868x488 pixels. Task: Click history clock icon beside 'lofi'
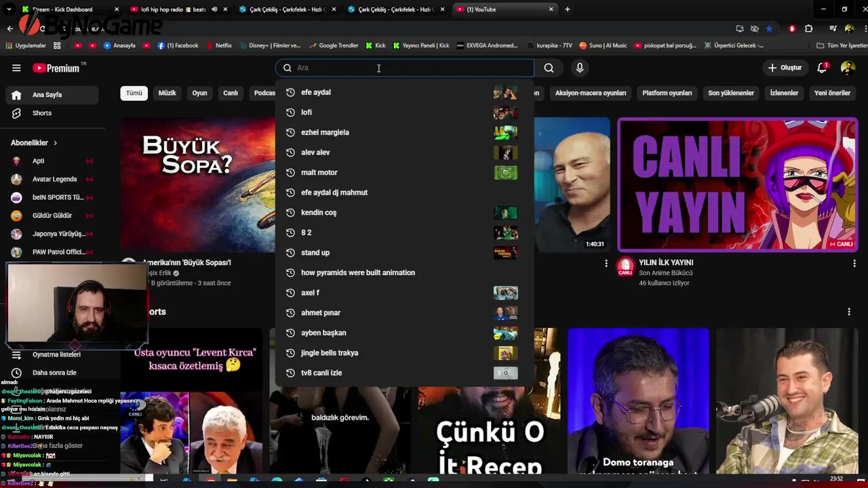point(290,113)
